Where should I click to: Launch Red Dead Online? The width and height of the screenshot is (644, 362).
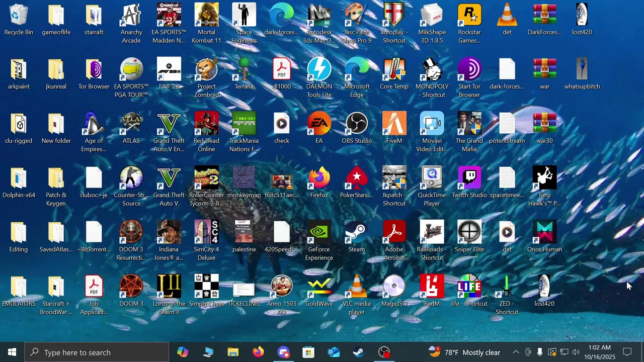click(206, 132)
